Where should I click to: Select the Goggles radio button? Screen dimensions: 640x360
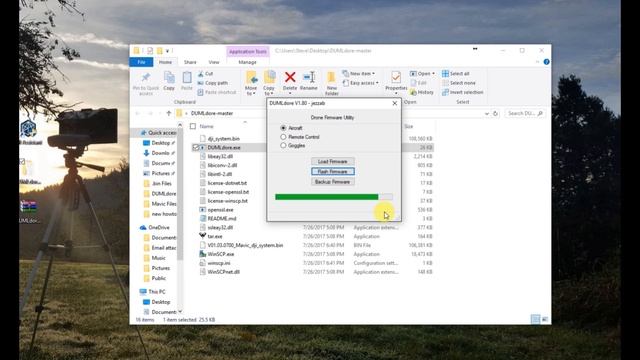point(283,146)
